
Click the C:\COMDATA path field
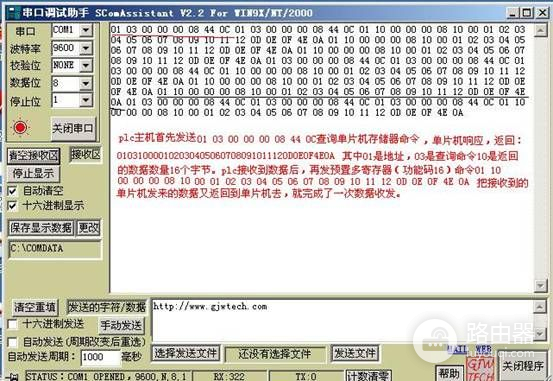coord(55,249)
